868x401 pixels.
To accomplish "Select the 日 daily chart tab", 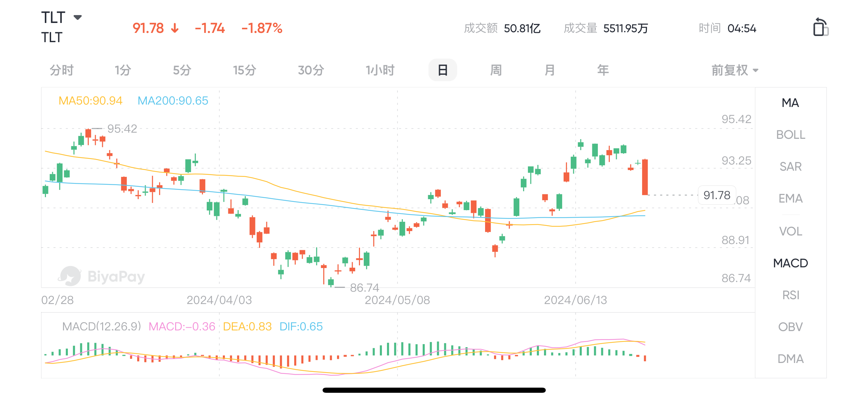I will [x=443, y=70].
